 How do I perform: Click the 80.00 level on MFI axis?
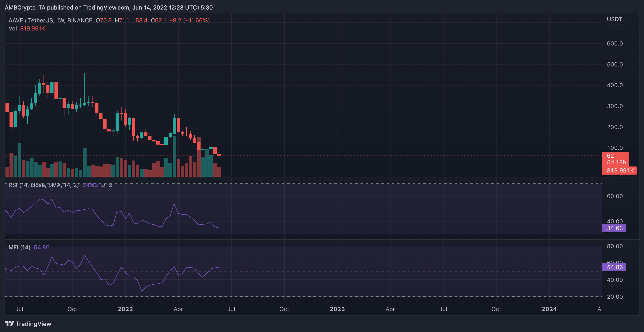click(615, 246)
